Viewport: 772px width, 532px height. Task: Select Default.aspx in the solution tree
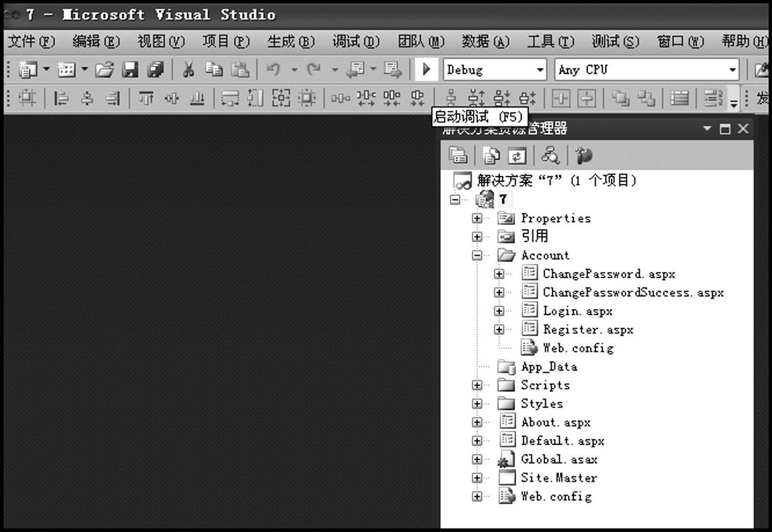click(x=563, y=441)
